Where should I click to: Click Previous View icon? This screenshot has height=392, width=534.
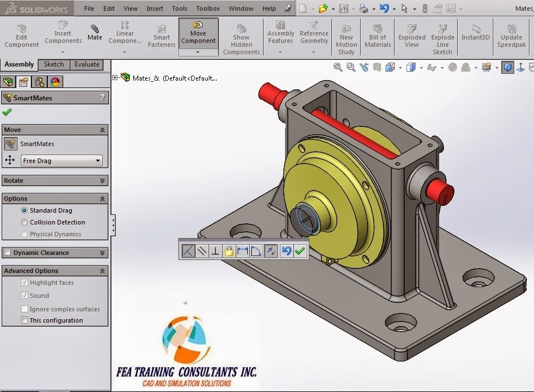coord(364,67)
